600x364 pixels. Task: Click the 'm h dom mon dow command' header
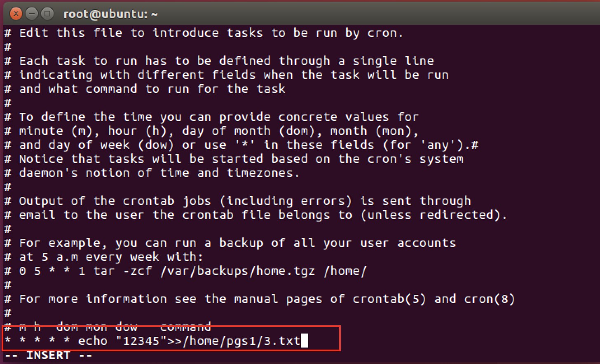click(108, 327)
